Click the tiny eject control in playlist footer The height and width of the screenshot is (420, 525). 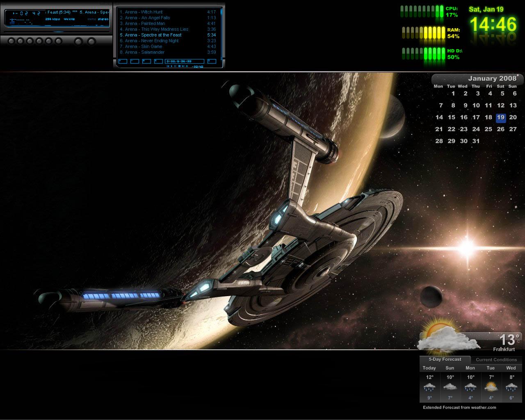click(187, 66)
